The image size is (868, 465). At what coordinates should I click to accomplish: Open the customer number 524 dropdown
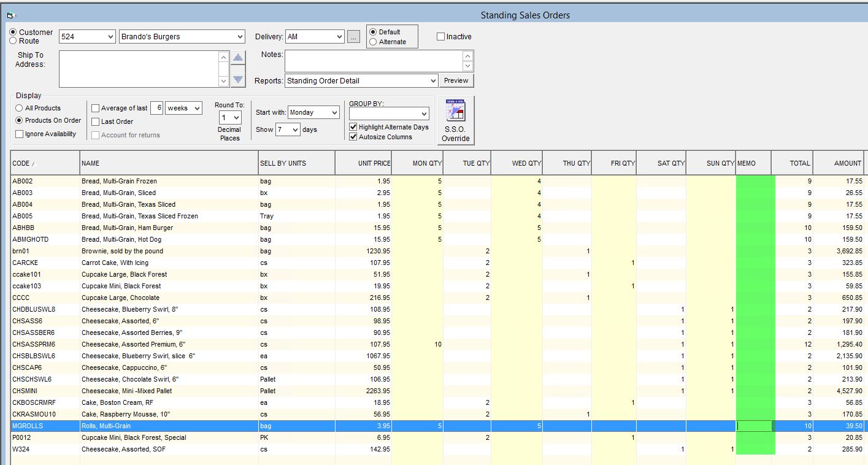[110, 37]
